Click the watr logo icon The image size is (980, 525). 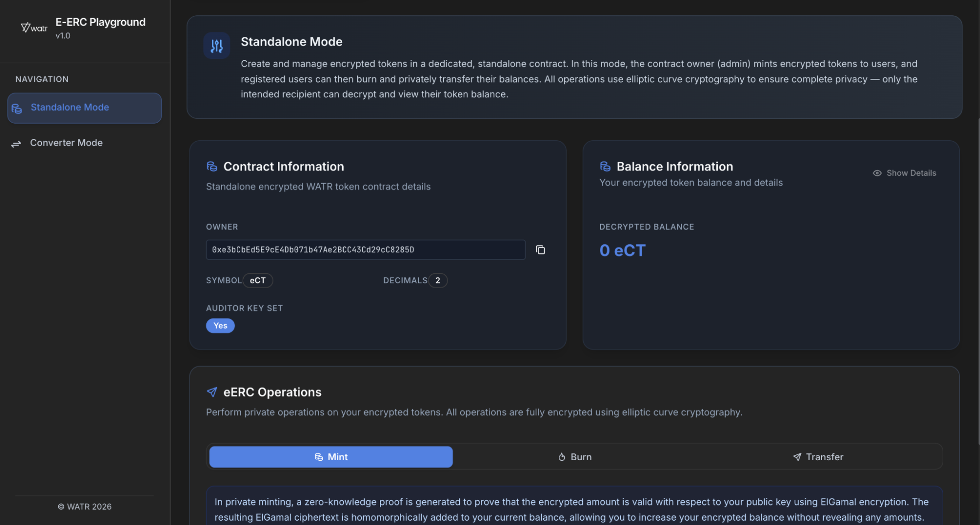coord(34,28)
